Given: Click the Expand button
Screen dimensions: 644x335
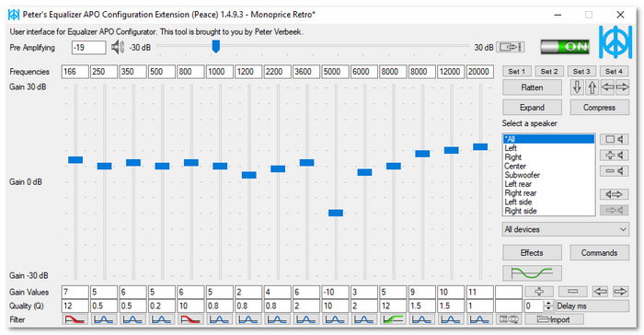Looking at the screenshot, I should click(x=532, y=108).
